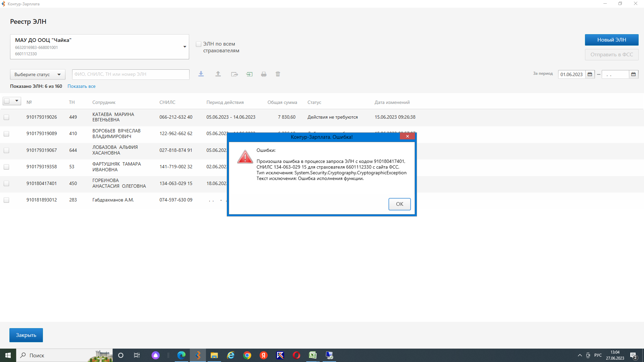The height and width of the screenshot is (362, 644).
Task: Sort by the 'СНИЛС' column header
Action: [x=167, y=103]
